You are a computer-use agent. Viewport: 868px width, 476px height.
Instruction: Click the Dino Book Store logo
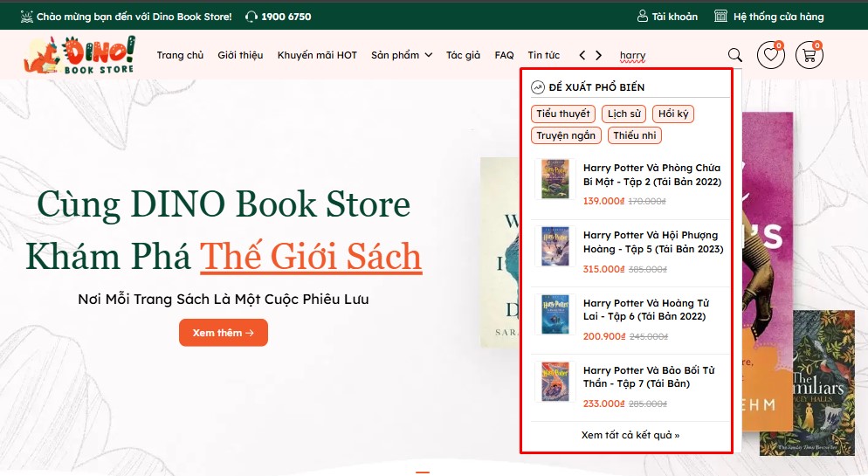click(x=79, y=55)
